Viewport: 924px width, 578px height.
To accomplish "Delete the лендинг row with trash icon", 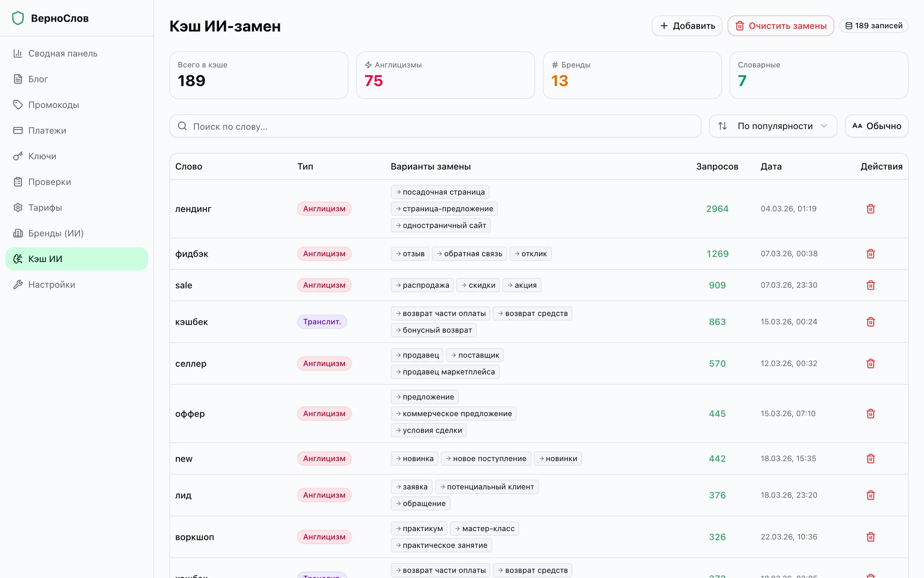I will (870, 209).
